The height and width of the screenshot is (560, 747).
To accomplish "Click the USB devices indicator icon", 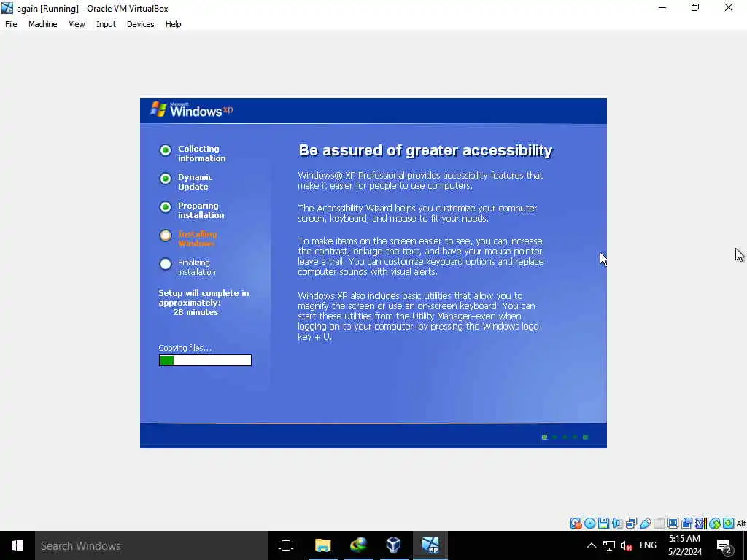I will click(x=646, y=524).
